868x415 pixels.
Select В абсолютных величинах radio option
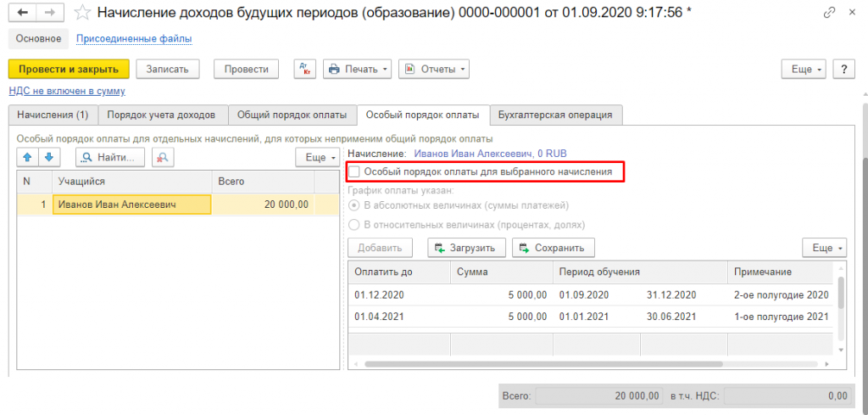tap(354, 205)
